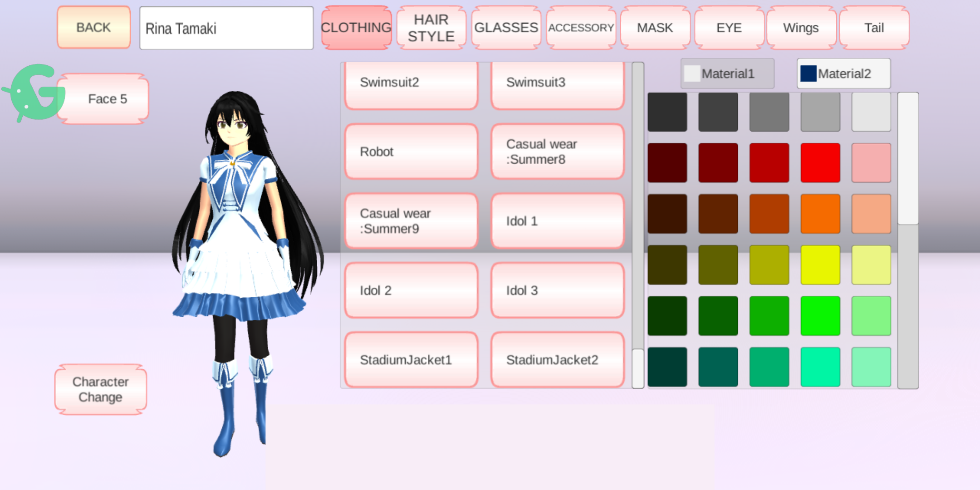Change face with the Face 5 button

[107, 99]
